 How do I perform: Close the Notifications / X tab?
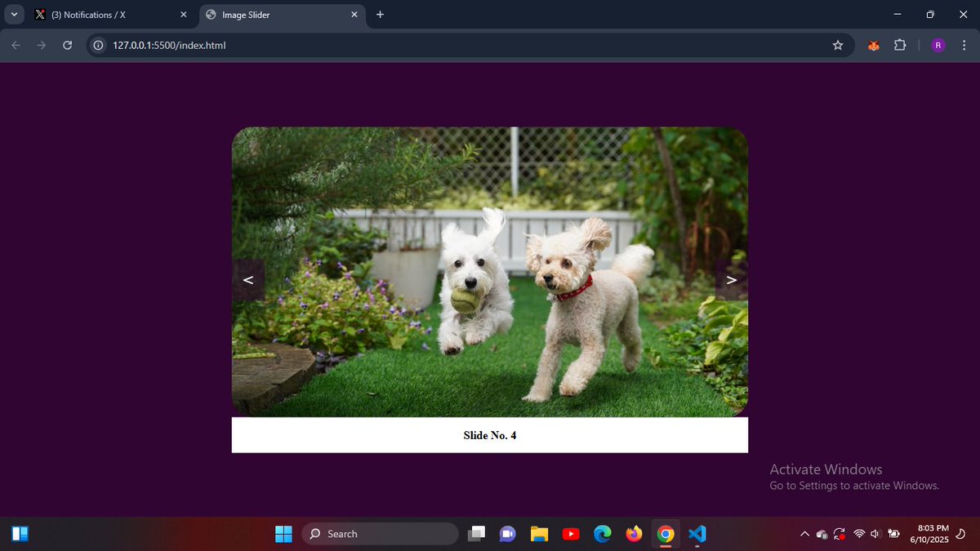click(184, 15)
